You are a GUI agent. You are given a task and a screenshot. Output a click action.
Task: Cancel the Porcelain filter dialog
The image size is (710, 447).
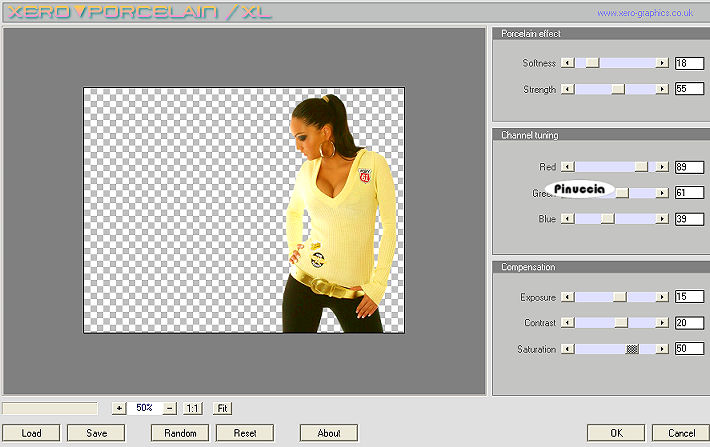[x=681, y=433]
